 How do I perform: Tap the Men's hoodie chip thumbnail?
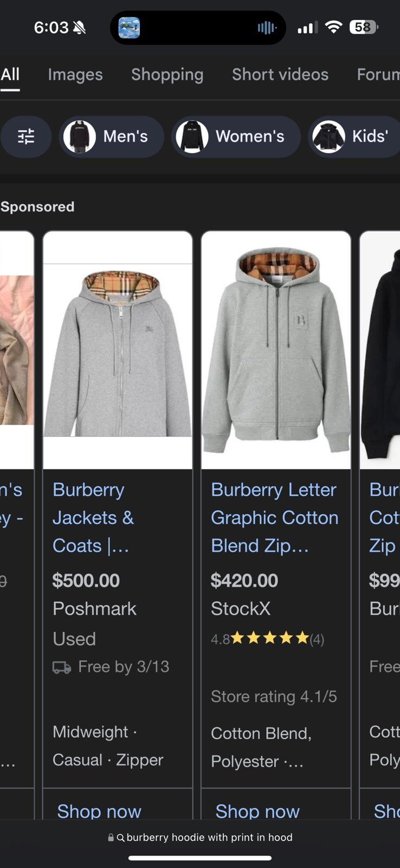pos(80,137)
